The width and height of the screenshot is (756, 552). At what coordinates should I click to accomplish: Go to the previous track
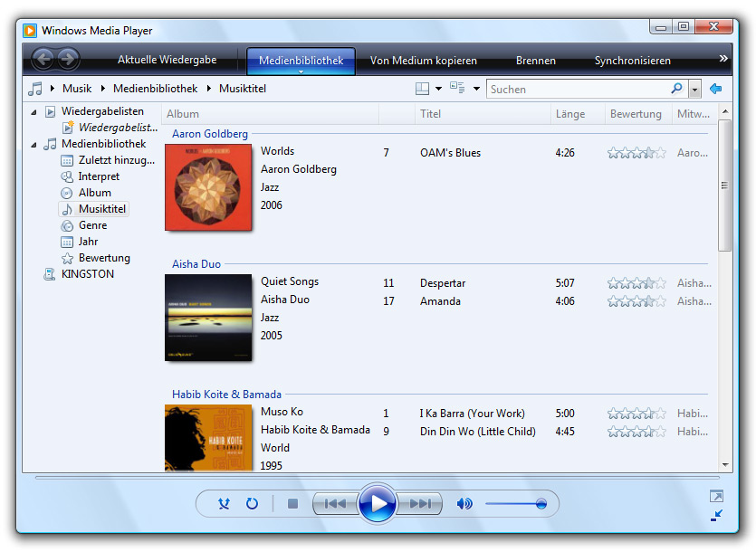pos(335,504)
